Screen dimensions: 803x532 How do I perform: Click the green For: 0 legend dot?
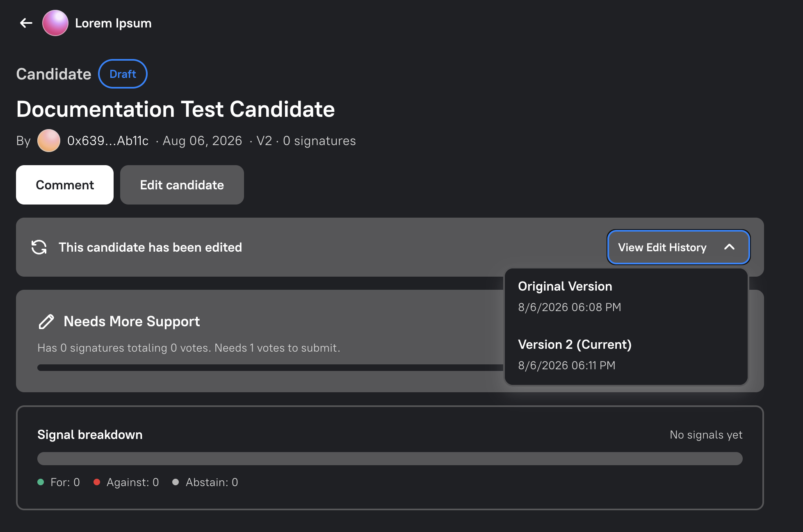click(41, 482)
